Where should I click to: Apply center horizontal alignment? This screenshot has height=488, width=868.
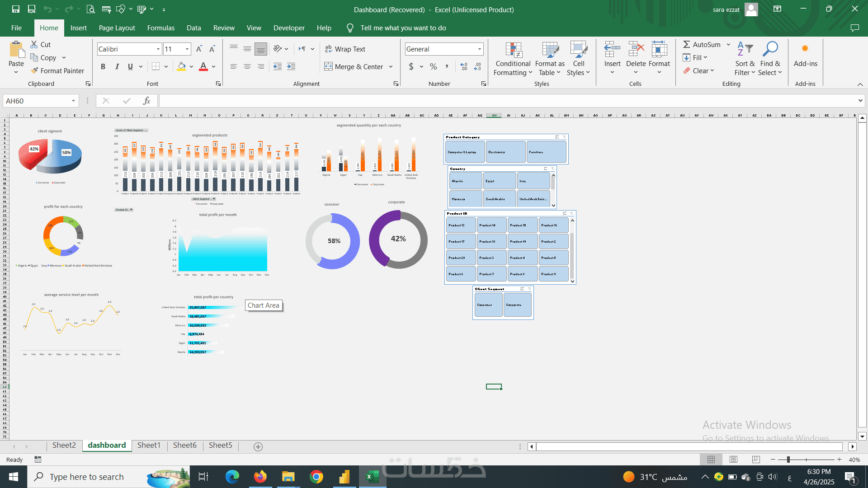point(247,67)
